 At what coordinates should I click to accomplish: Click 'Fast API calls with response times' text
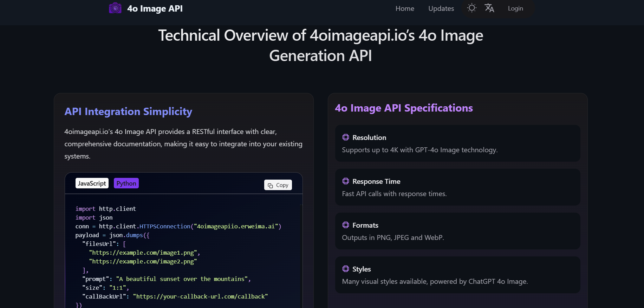coord(394,194)
